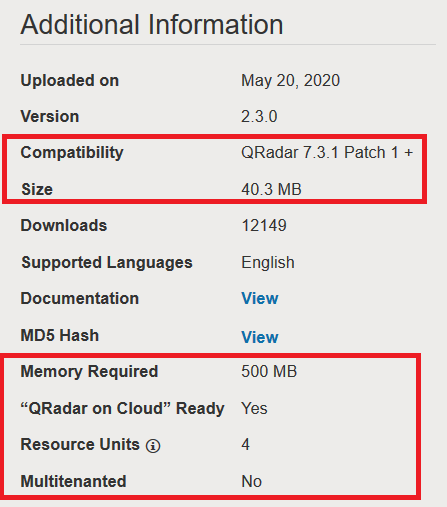The width and height of the screenshot is (447, 507).
Task: Click the Resource Units label text
Action: click(x=80, y=445)
